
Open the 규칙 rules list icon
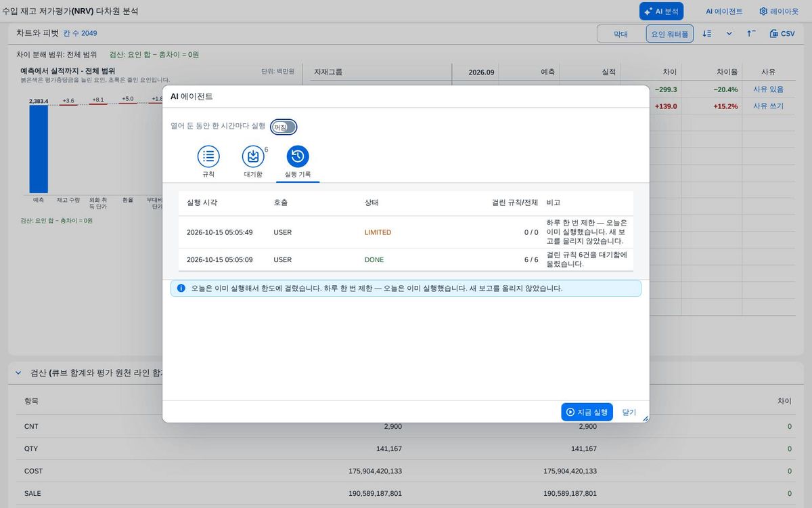click(x=208, y=156)
